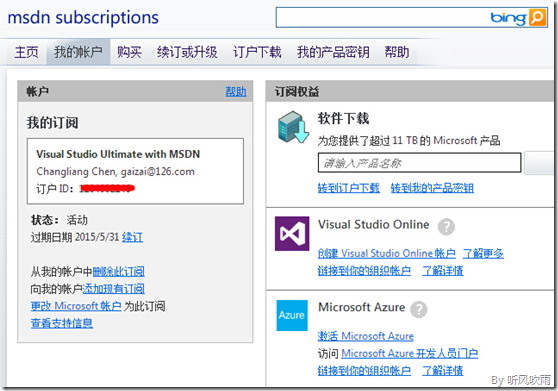Click the 软件下载 heading
The width and height of the screenshot is (558, 391).
pyautogui.click(x=343, y=118)
